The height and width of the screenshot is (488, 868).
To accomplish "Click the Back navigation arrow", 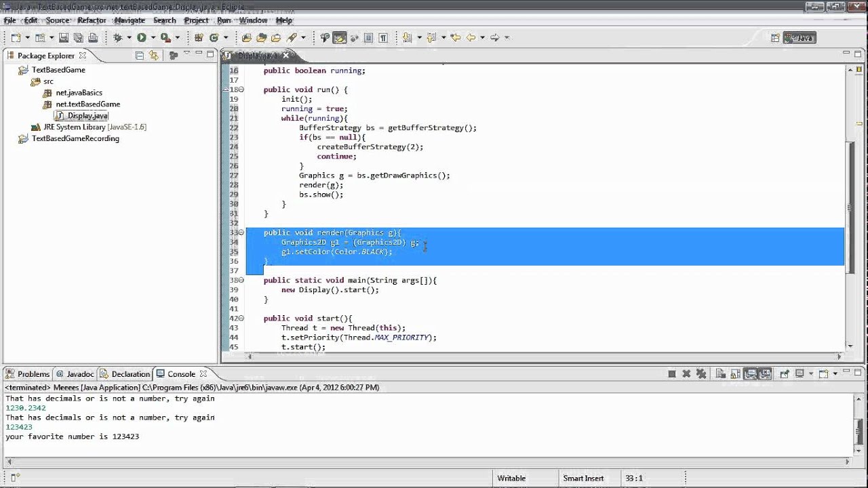I will pos(470,38).
